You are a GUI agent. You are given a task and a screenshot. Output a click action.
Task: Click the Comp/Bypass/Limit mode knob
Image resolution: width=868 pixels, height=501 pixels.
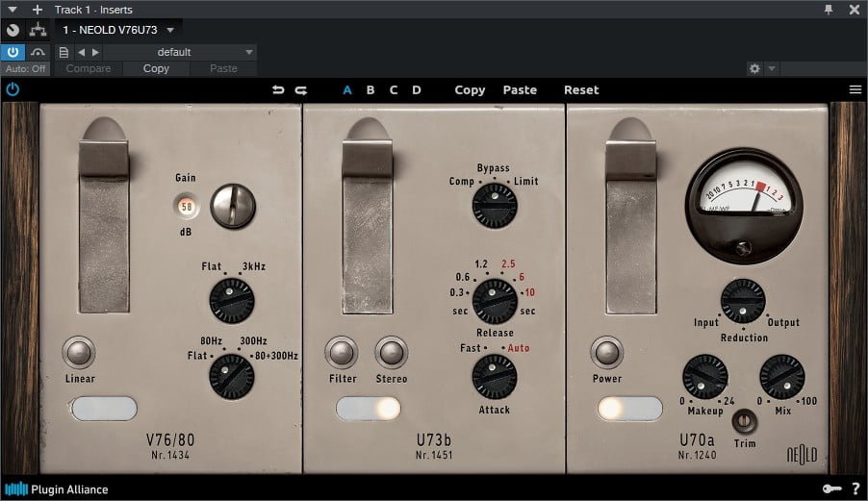(x=495, y=206)
